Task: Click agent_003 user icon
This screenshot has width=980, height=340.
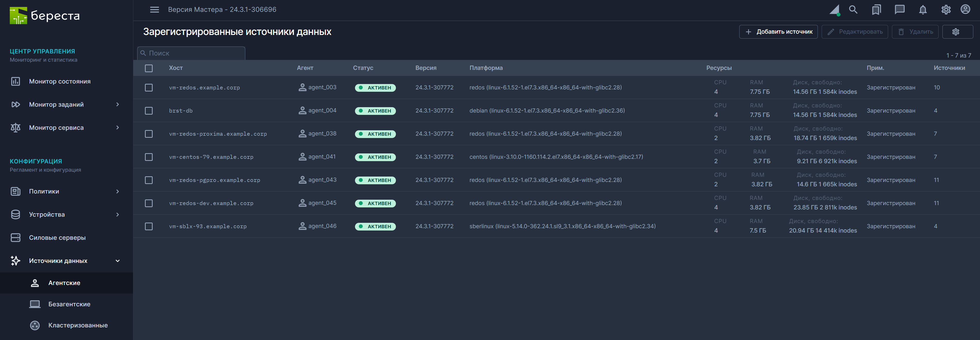Action: pyautogui.click(x=302, y=87)
